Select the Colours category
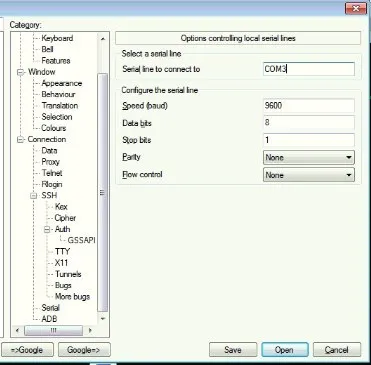The image size is (371, 365). (54, 128)
